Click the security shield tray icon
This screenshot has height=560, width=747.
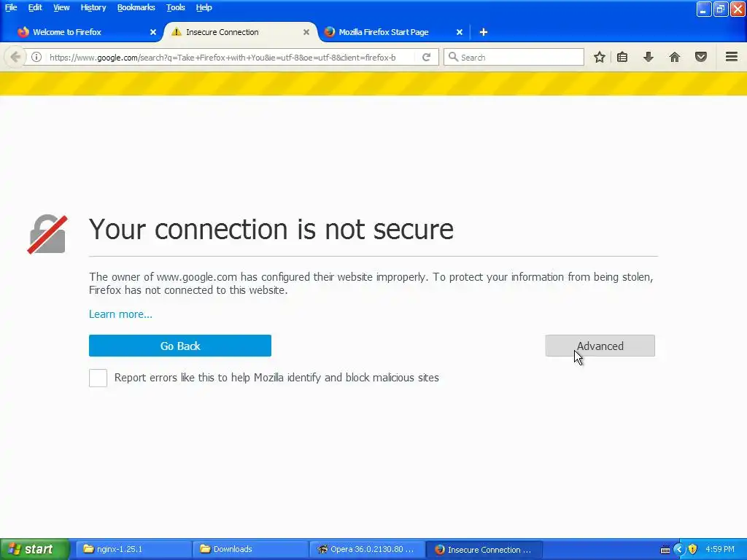click(693, 549)
